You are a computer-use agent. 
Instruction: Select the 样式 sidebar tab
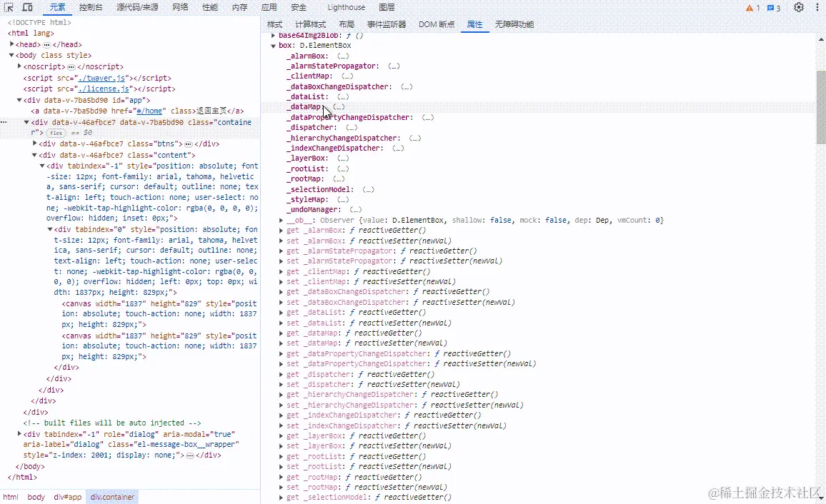pyautogui.click(x=274, y=24)
